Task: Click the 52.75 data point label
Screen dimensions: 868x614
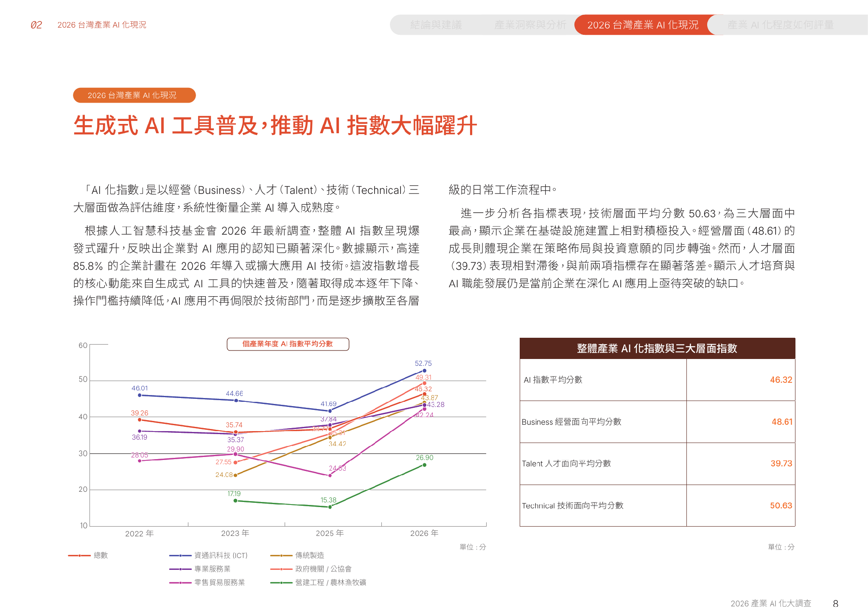Action: pos(423,364)
